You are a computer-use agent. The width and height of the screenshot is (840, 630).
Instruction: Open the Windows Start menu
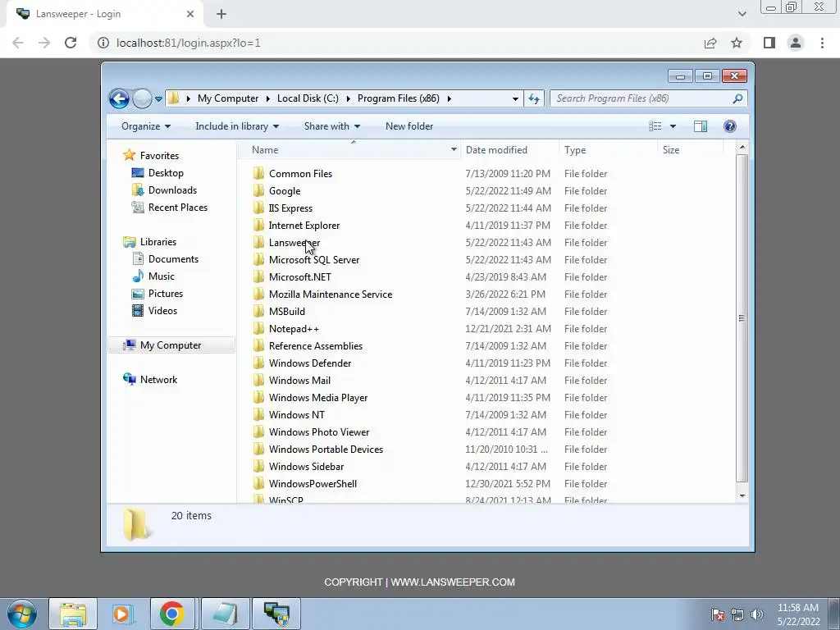pyautogui.click(x=22, y=614)
